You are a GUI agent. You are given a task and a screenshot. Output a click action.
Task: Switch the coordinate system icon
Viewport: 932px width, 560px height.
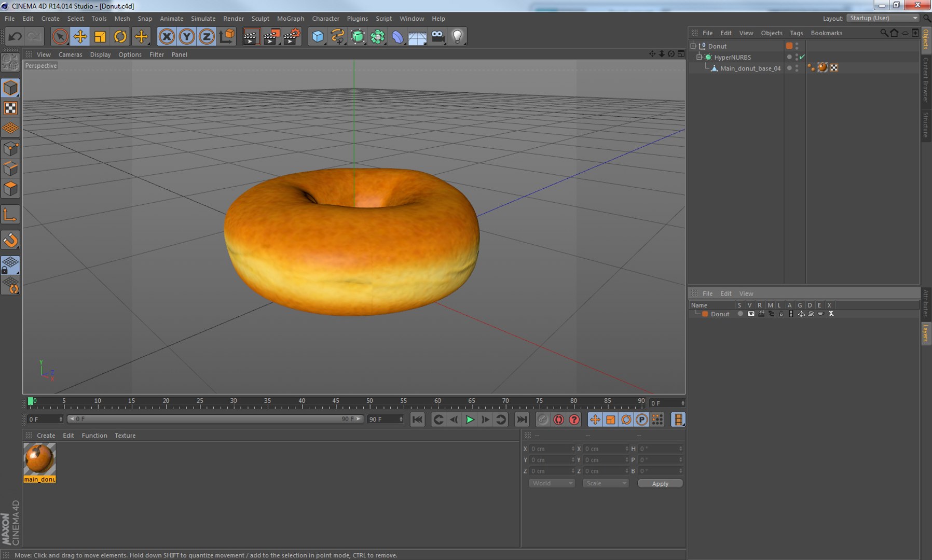pyautogui.click(x=227, y=36)
